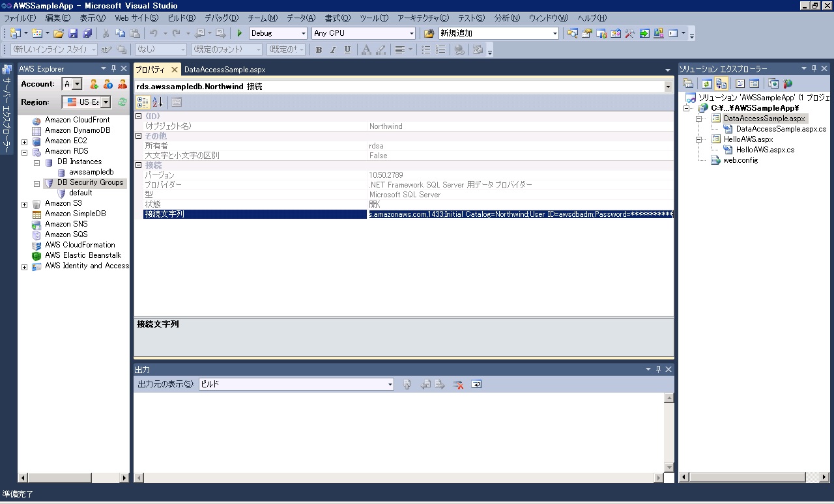
Task: Click the Solution Explorer Properties icon
Action: [688, 84]
